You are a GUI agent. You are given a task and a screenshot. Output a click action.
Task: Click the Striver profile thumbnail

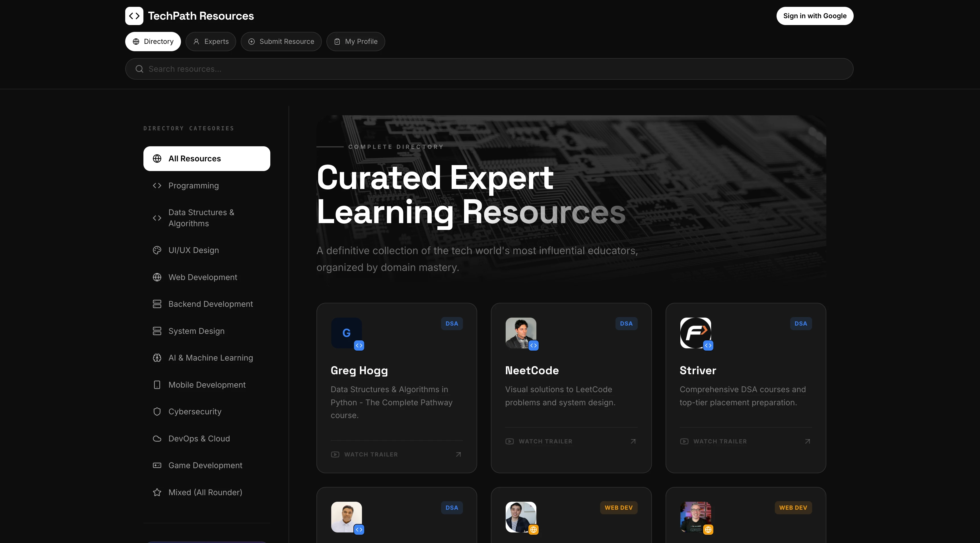(x=695, y=333)
